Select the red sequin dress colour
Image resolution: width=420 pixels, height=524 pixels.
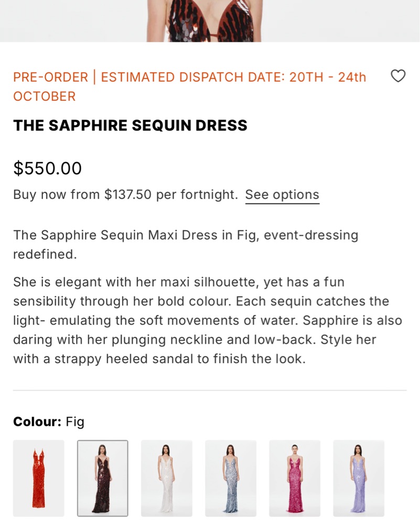pos(39,478)
